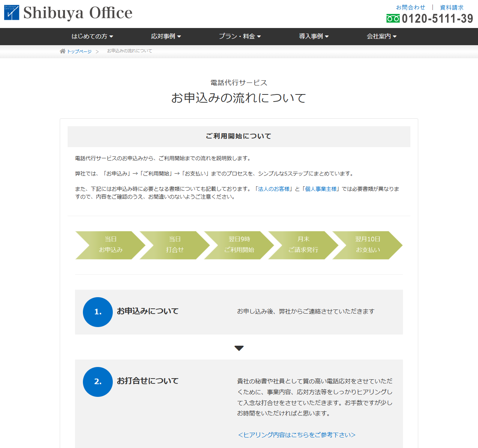Click the ご利用開始について section heading

coord(239,136)
